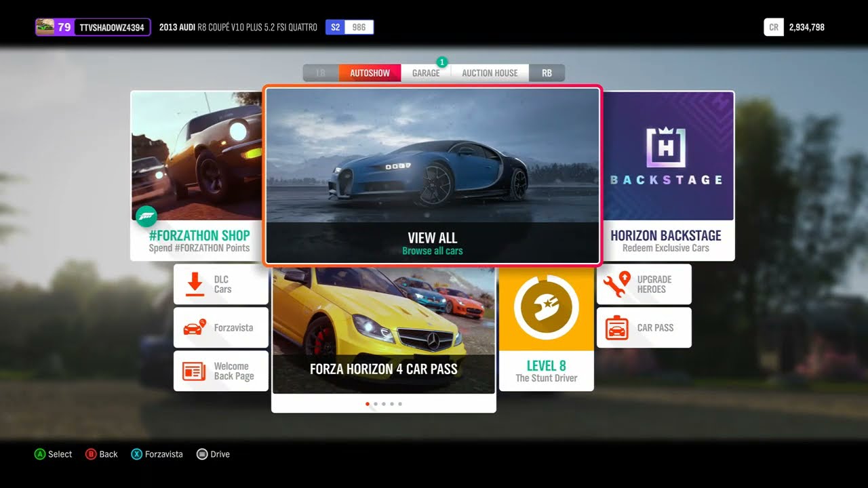Open the Horizon Backstage tile
The height and width of the screenshot is (488, 868).
click(668, 176)
